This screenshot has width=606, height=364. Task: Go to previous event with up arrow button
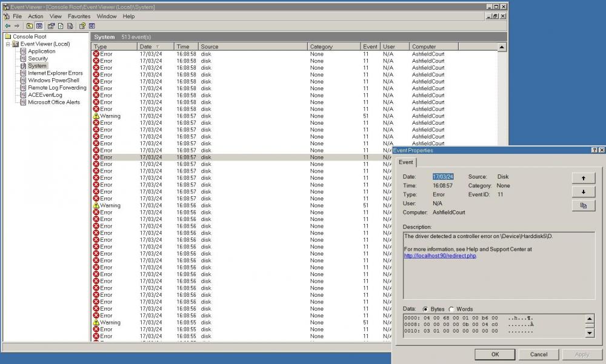tap(583, 178)
